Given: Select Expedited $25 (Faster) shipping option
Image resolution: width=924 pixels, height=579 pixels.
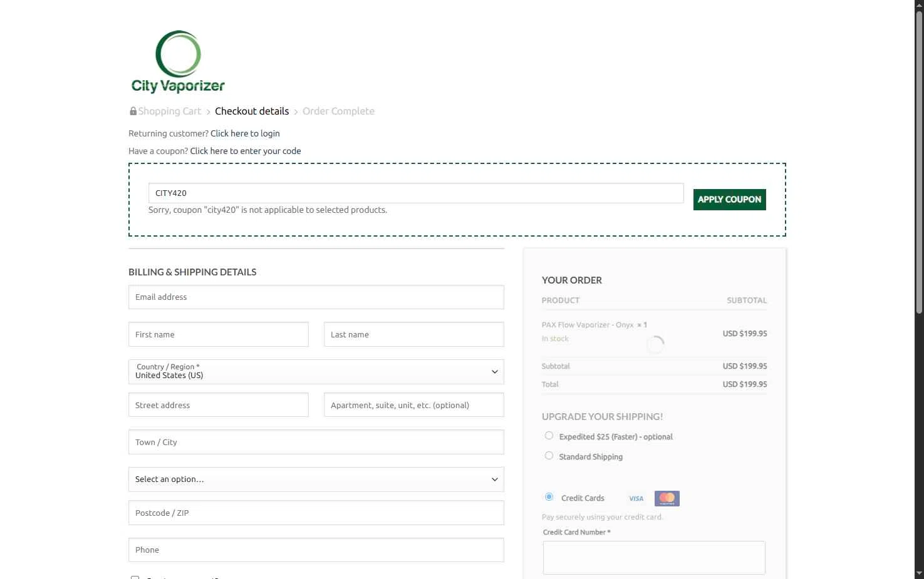Looking at the screenshot, I should click(x=549, y=436).
